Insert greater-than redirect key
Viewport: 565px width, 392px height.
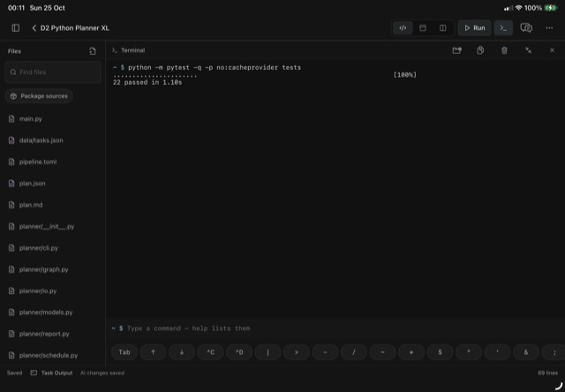coord(297,352)
